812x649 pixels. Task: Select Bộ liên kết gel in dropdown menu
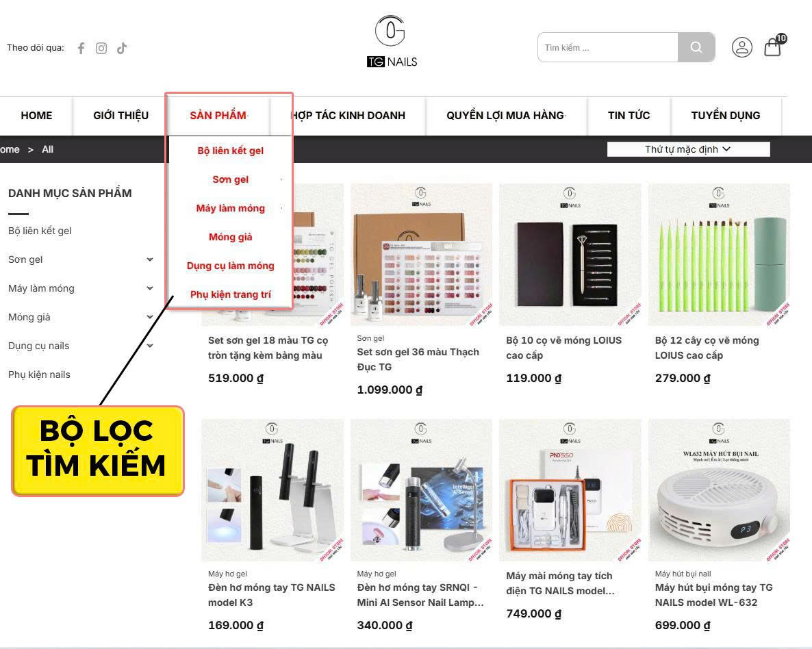[x=231, y=151]
